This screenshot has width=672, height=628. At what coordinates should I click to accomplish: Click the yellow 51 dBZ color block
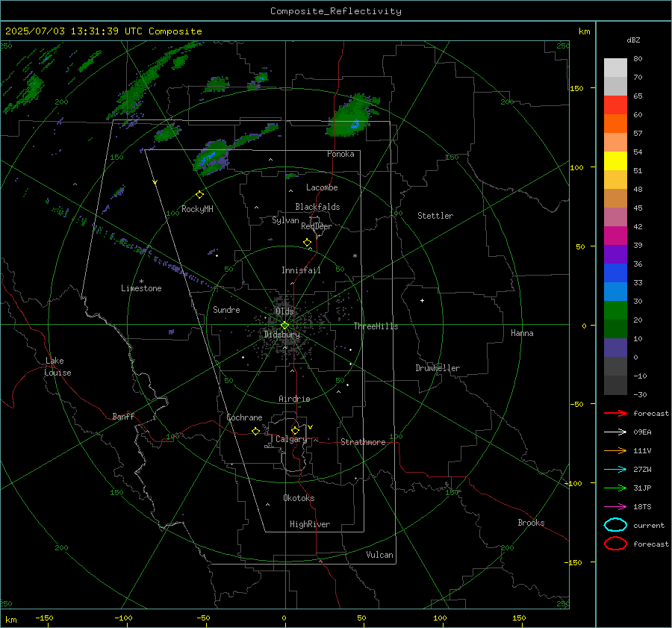[x=615, y=161]
